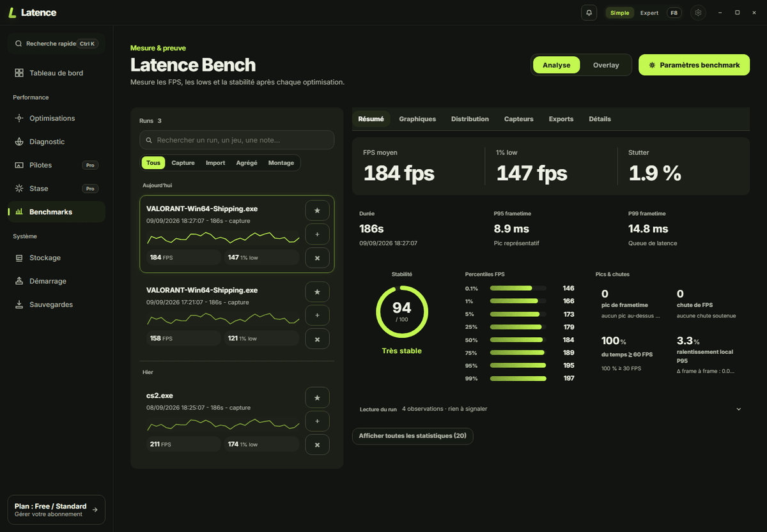The height and width of the screenshot is (532, 767).
Task: Click Pro badge next to Pilotes
Action: click(x=90, y=165)
